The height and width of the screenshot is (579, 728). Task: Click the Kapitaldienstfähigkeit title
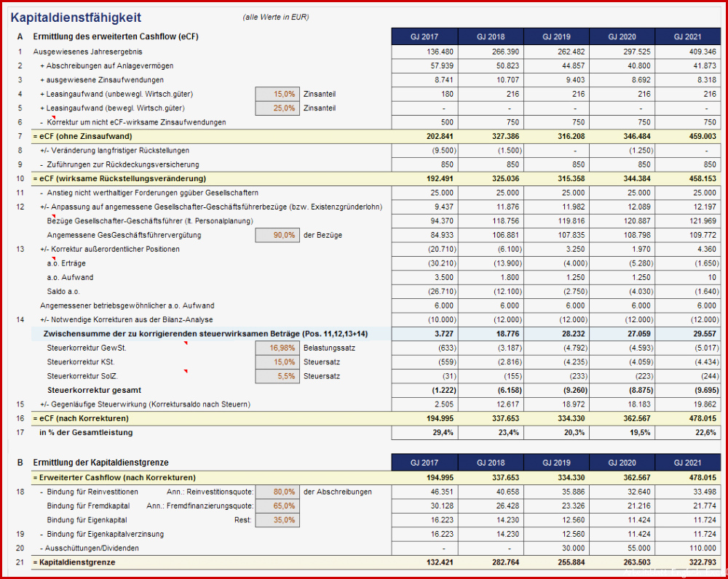click(x=76, y=17)
